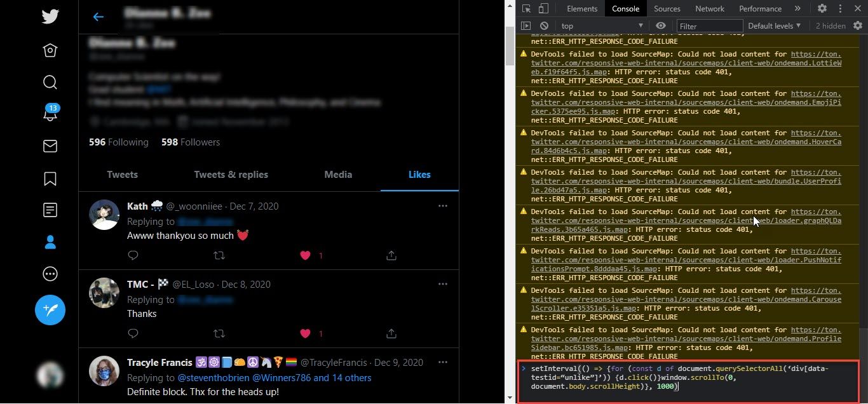The image size is (868, 404).
Task: Open the Default levels dropdown
Action: tap(775, 26)
